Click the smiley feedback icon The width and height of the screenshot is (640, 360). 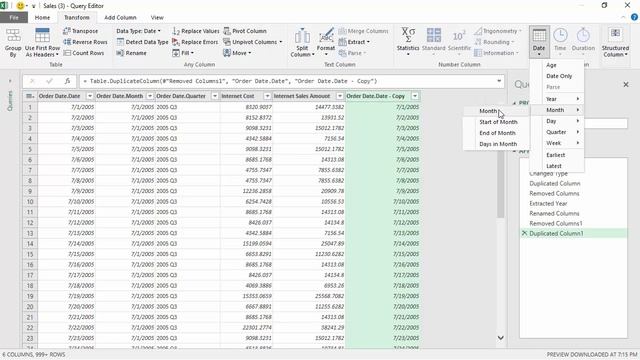[x=20, y=6]
